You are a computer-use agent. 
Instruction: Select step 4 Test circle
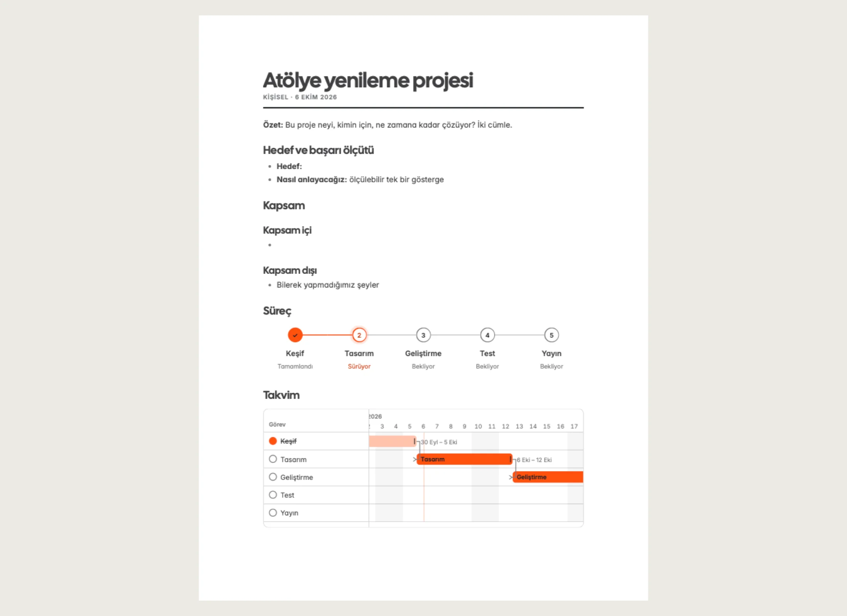(487, 335)
